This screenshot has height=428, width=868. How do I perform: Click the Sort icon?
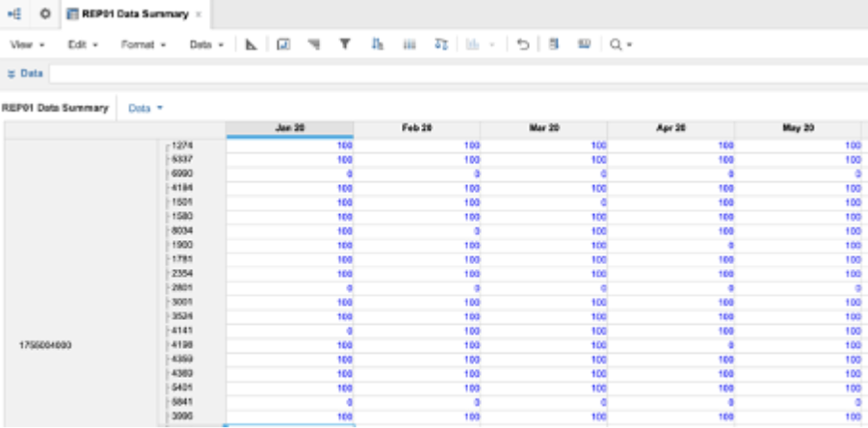378,44
